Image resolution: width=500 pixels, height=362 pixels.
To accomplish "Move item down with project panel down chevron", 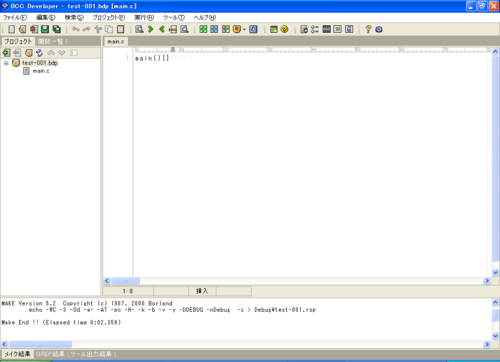I will pyautogui.click(x=62, y=53).
